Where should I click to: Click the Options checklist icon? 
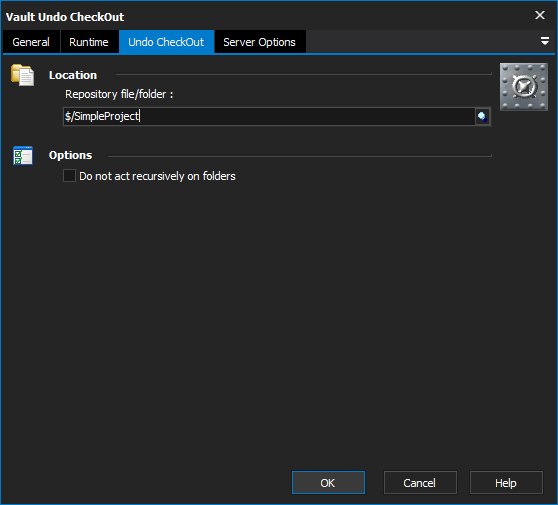23,155
